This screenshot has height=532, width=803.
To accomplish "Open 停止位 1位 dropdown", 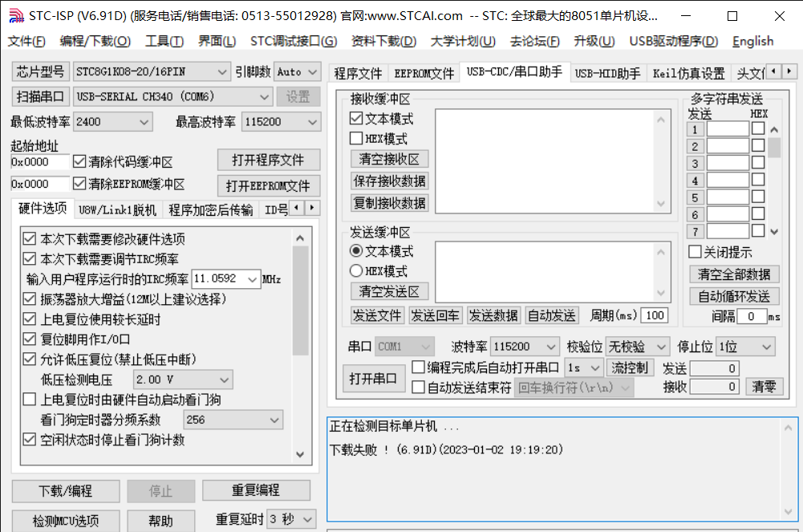I will click(746, 347).
